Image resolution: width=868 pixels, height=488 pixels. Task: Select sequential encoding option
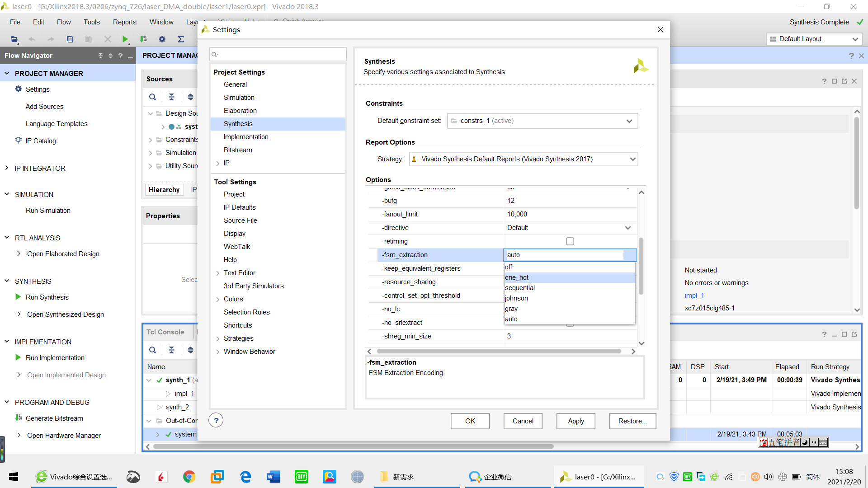point(570,288)
